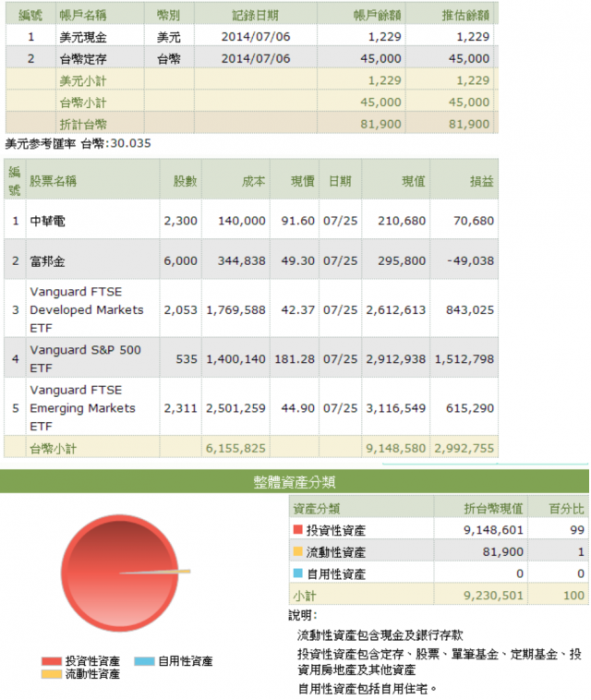Click the red 投資性資產 swatch in asset table
The width and height of the screenshot is (591, 700).
click(x=297, y=529)
